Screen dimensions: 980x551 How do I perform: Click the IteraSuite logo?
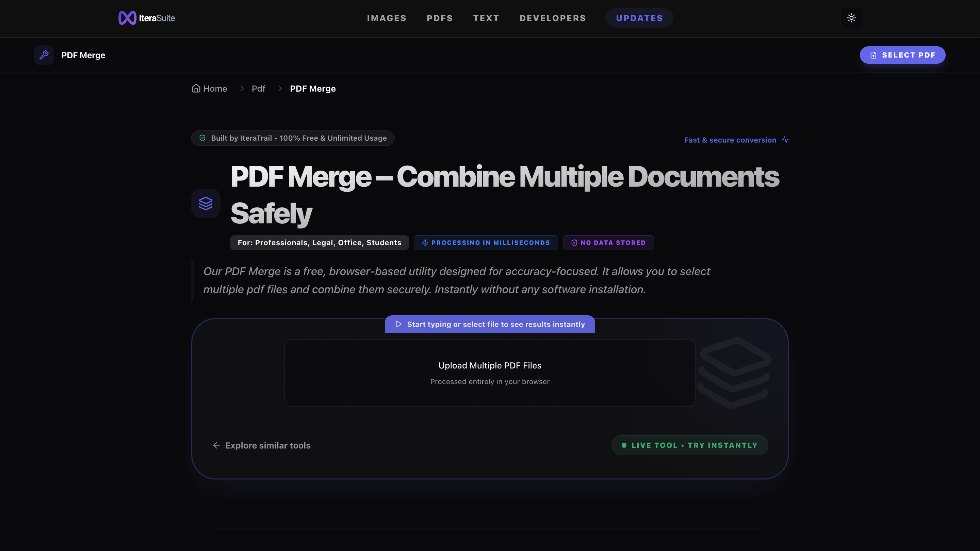point(146,18)
